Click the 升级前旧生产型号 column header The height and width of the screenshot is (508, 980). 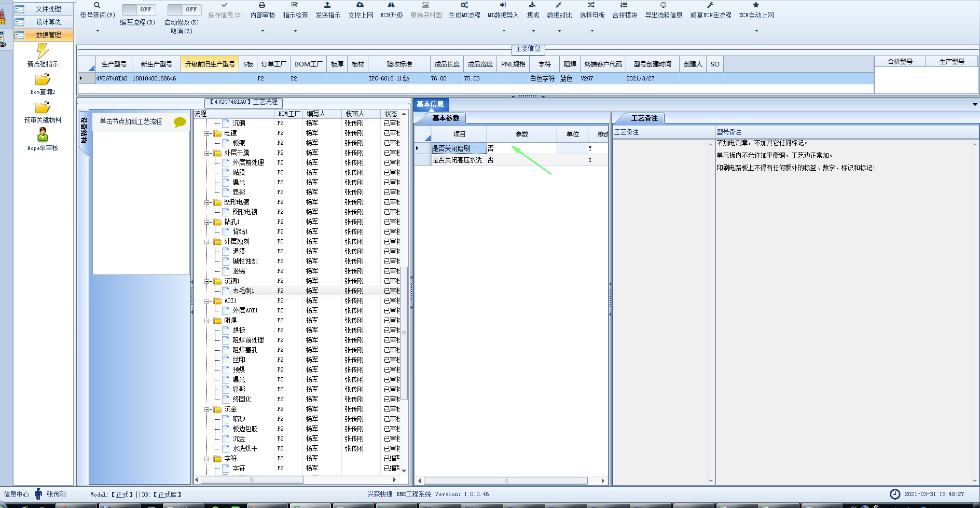(x=210, y=64)
